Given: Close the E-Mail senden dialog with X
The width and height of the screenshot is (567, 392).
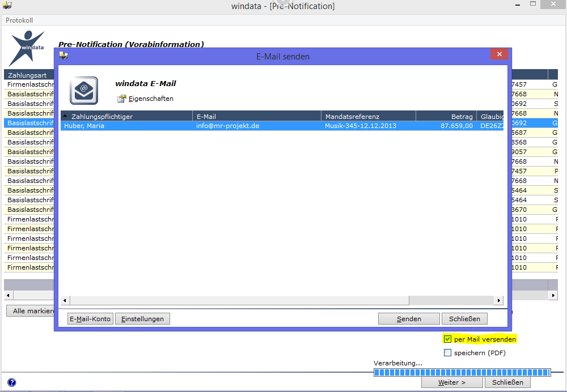Looking at the screenshot, I should pyautogui.click(x=500, y=54).
